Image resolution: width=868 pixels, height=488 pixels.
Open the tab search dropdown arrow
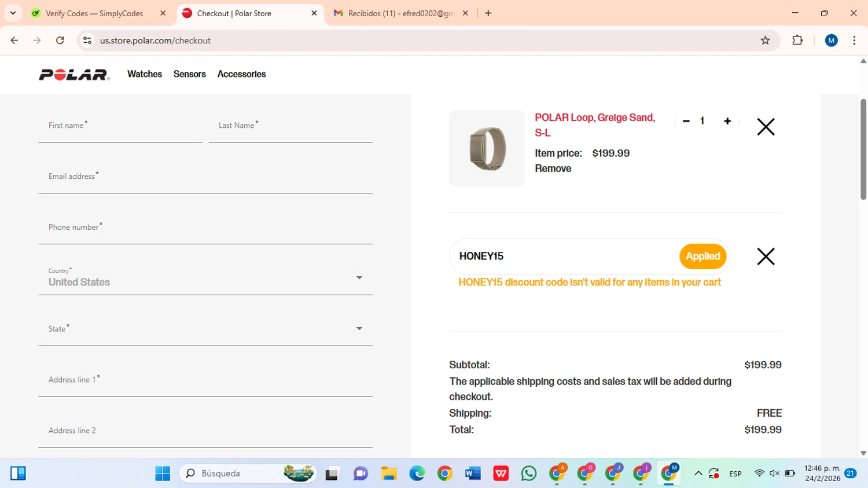pyautogui.click(x=13, y=13)
